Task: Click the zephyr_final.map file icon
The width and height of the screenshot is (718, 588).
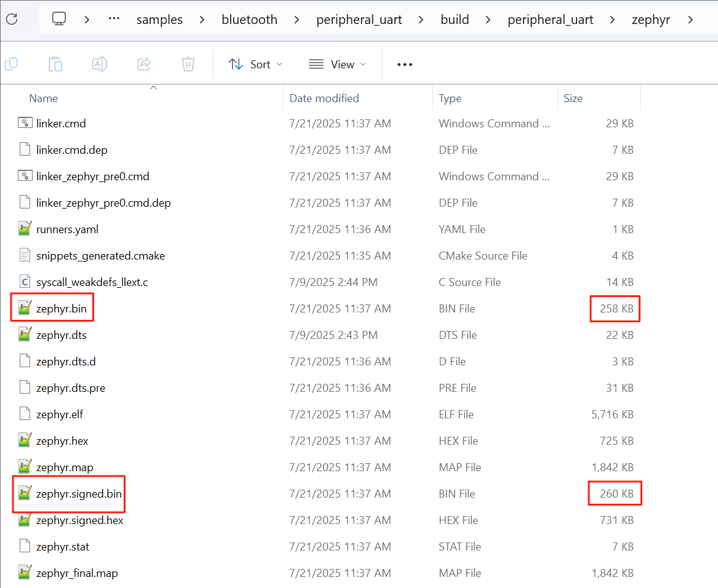Action: point(25,573)
